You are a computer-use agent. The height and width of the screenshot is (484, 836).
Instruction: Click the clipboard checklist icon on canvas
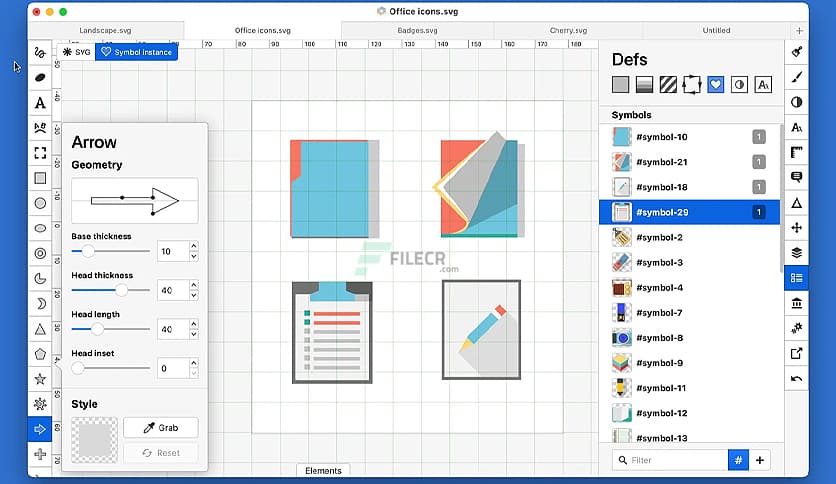point(332,333)
